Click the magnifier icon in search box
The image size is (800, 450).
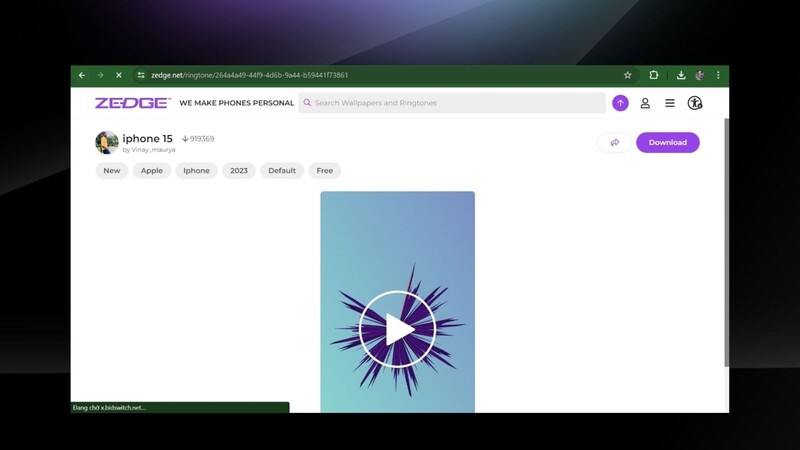(x=307, y=103)
